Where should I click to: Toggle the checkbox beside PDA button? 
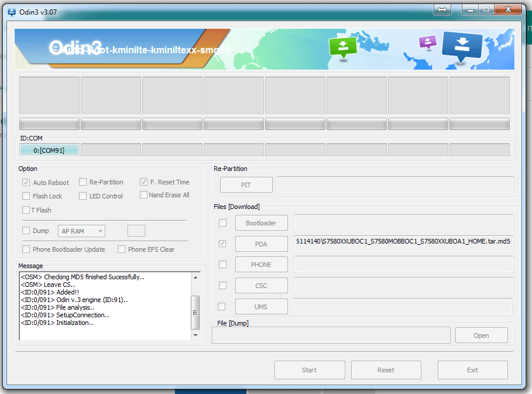coord(222,244)
